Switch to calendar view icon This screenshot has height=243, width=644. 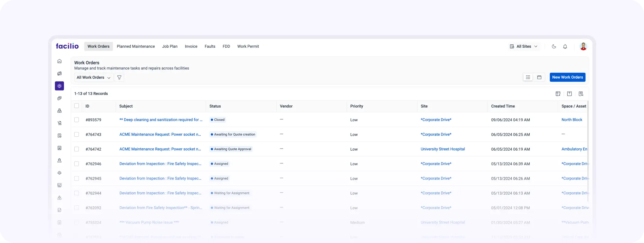[x=539, y=77]
